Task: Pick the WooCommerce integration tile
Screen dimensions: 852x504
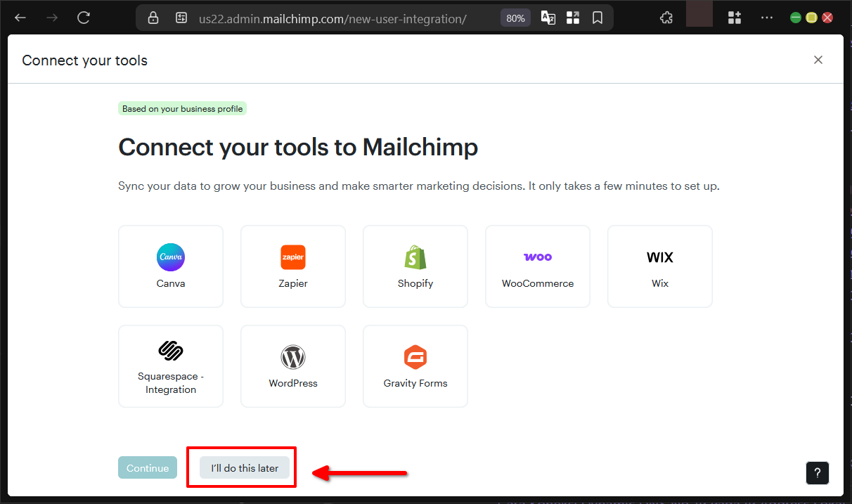Action: pyautogui.click(x=537, y=266)
